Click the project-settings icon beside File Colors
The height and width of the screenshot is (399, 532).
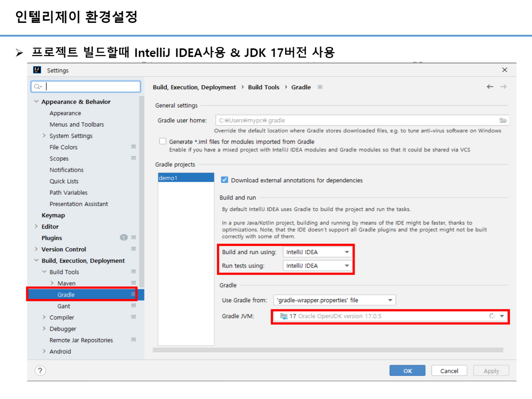(x=133, y=147)
